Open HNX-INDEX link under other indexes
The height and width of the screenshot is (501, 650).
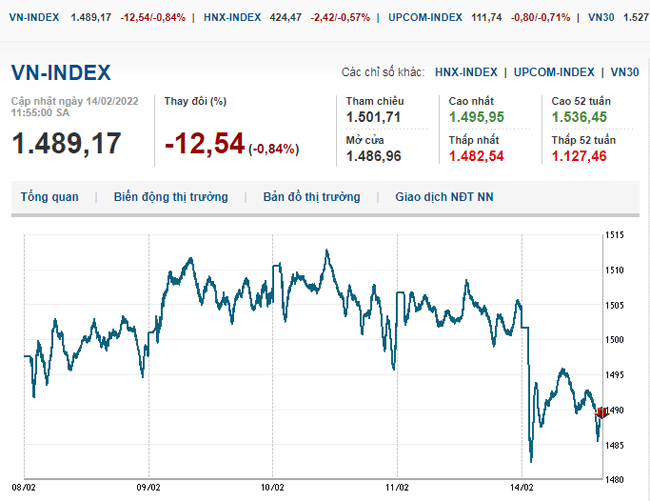coord(466,72)
